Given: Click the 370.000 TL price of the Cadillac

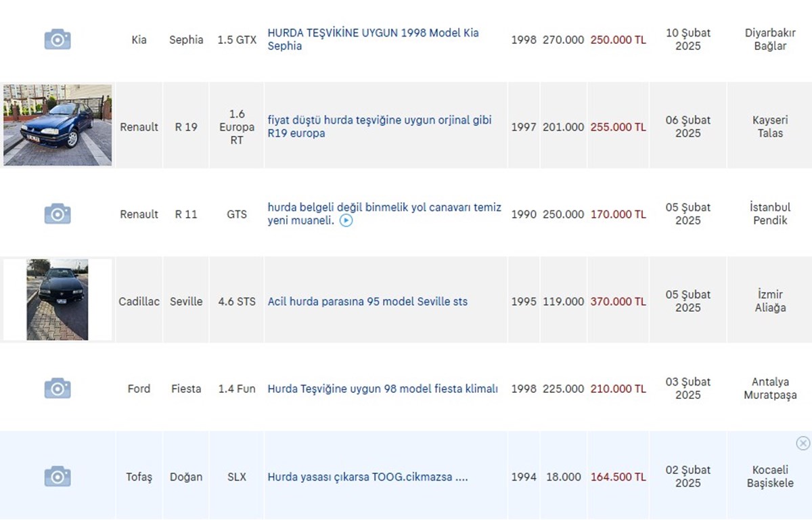Looking at the screenshot, I should coord(618,302).
